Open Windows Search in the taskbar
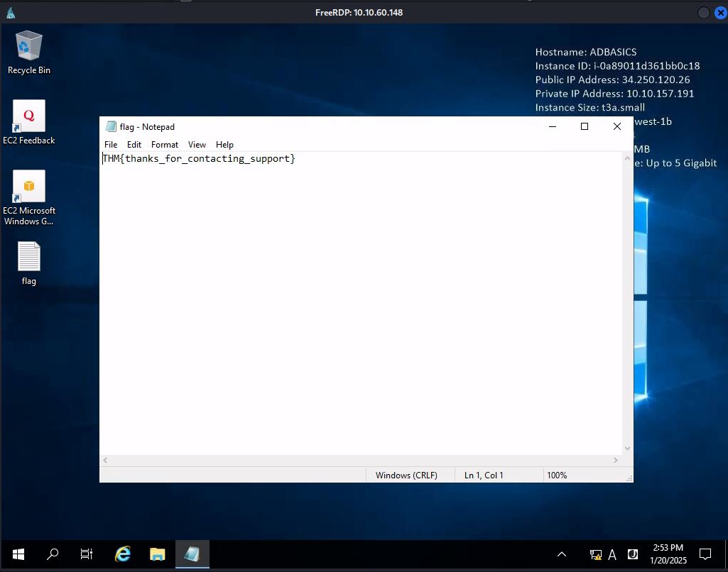This screenshot has width=728, height=572. [x=52, y=554]
